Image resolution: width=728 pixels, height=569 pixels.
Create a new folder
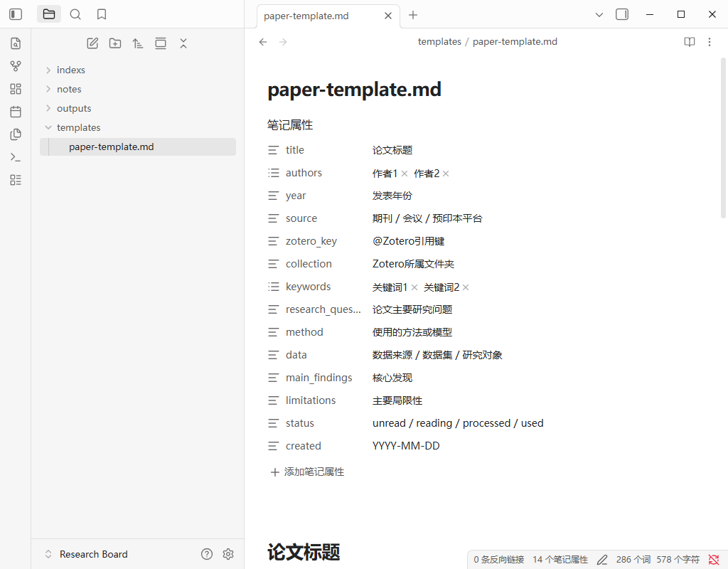115,43
